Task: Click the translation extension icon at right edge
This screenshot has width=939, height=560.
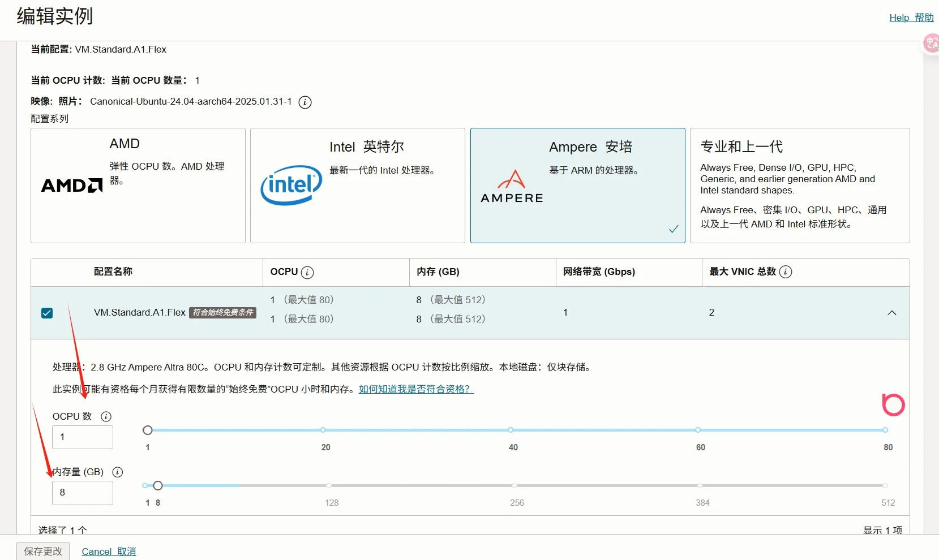Action: pos(932,43)
